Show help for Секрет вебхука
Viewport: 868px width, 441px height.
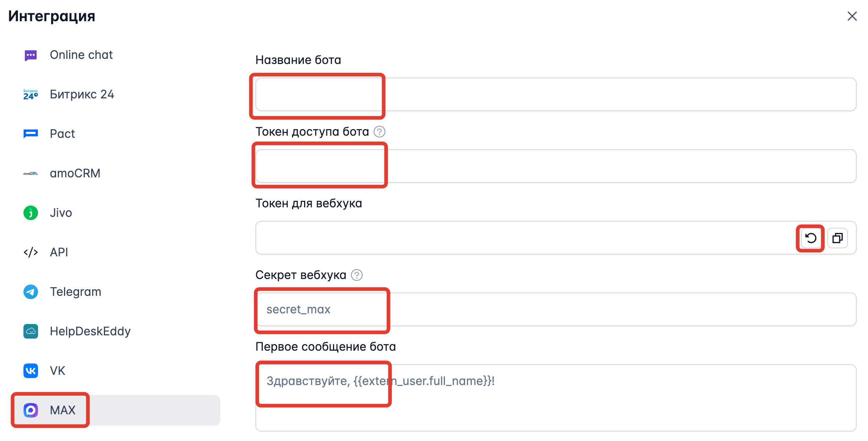pyautogui.click(x=357, y=275)
